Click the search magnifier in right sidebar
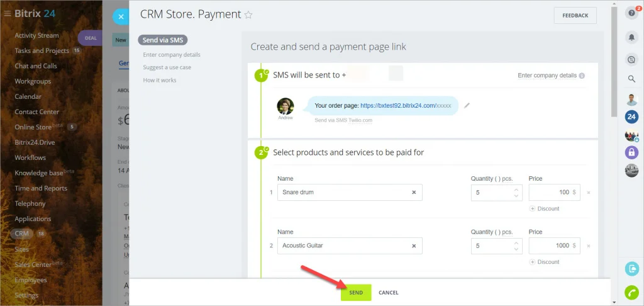The height and width of the screenshot is (306, 644). (x=631, y=79)
